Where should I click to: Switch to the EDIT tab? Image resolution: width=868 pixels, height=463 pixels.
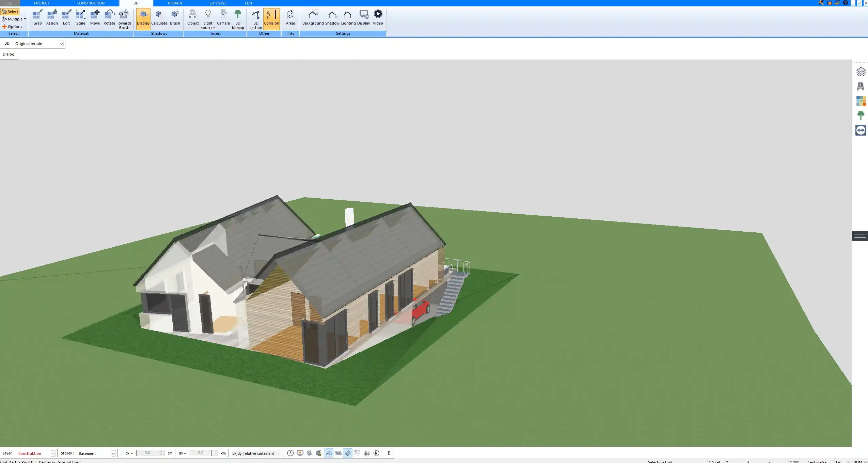pyautogui.click(x=249, y=3)
